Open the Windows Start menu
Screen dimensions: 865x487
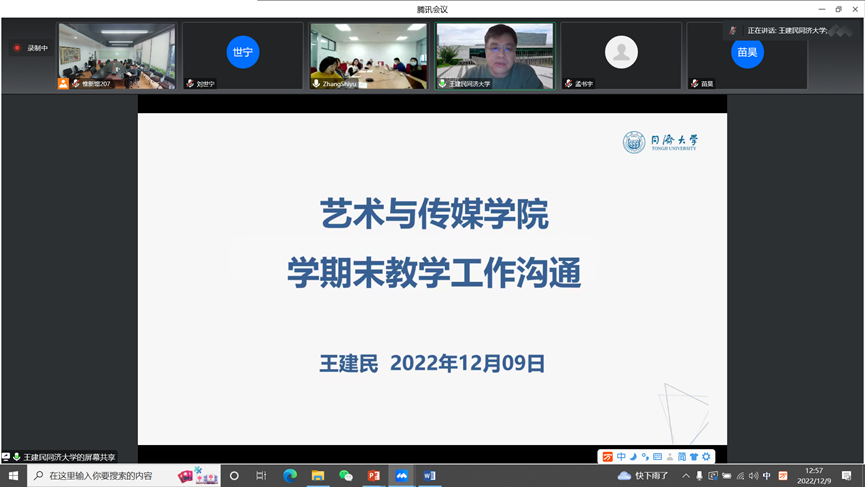(x=13, y=476)
